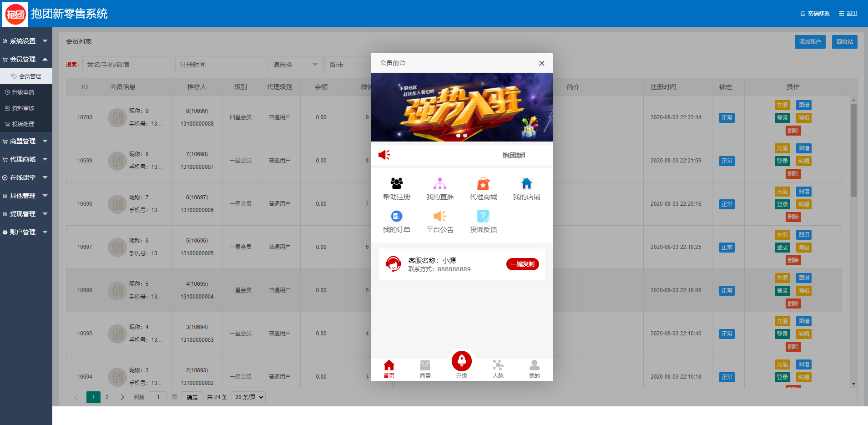Collapse the 会员管理 sidebar section

[x=26, y=59]
